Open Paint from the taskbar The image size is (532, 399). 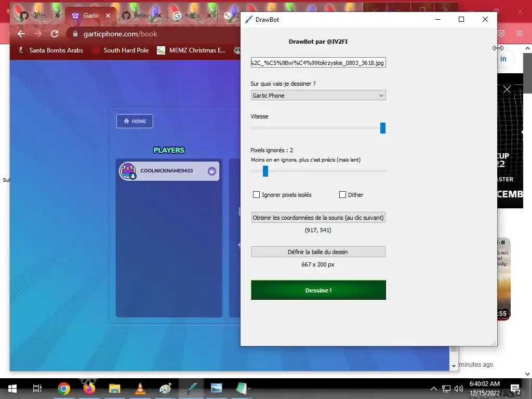(165, 389)
